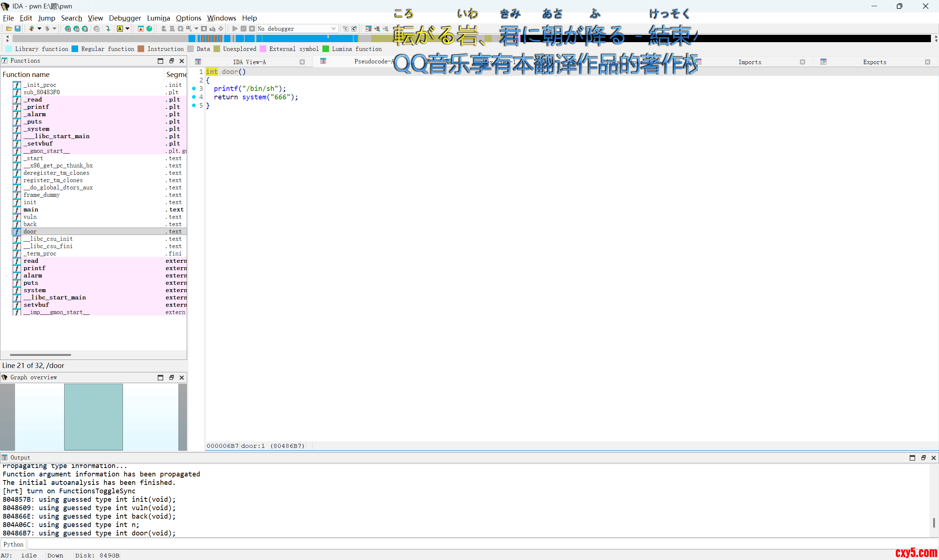
Task: Click into the Python command input field
Action: click(453, 544)
